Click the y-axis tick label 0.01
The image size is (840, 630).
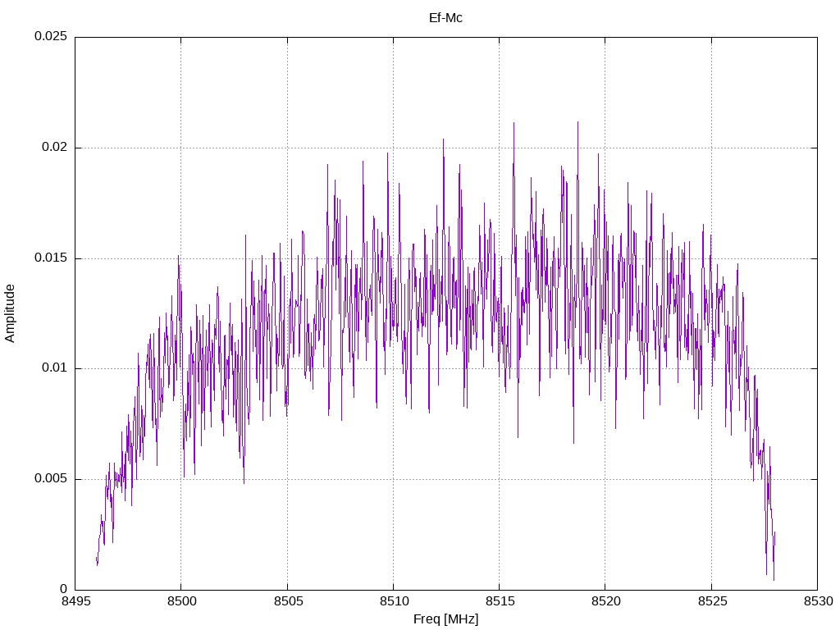tap(55, 368)
